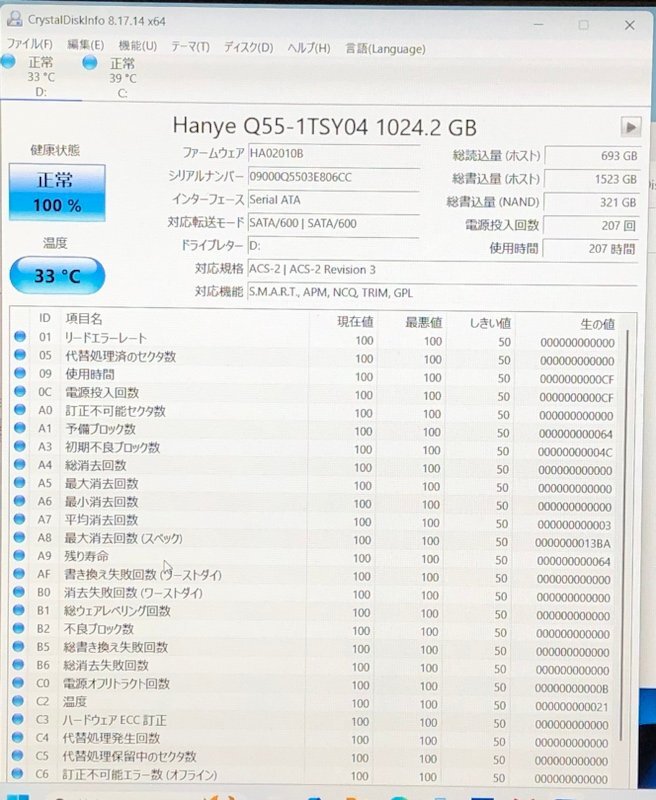Click raw value 0000000013BA in row A8
The width and height of the screenshot is (656, 800).
coord(572,543)
